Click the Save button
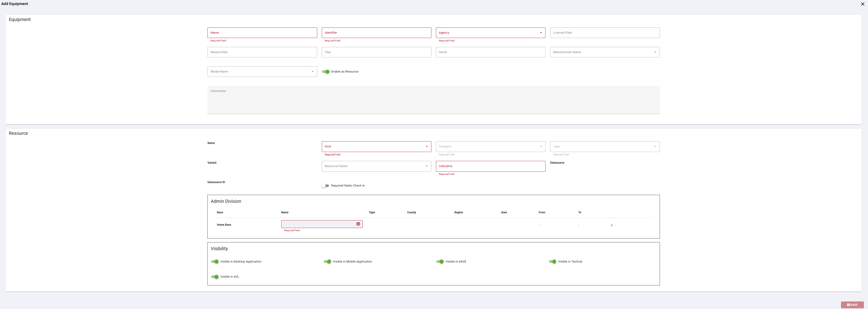868x309 pixels. pyautogui.click(x=852, y=305)
